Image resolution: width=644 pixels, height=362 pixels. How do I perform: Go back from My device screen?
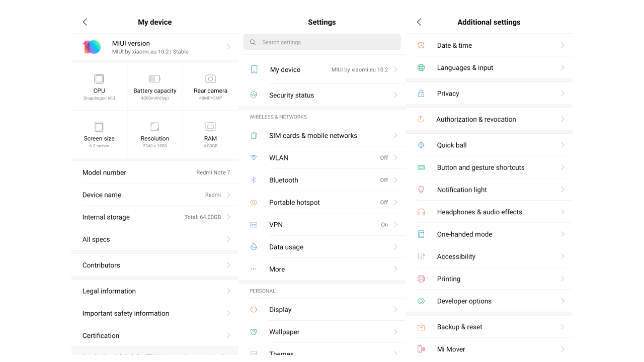pyautogui.click(x=85, y=22)
